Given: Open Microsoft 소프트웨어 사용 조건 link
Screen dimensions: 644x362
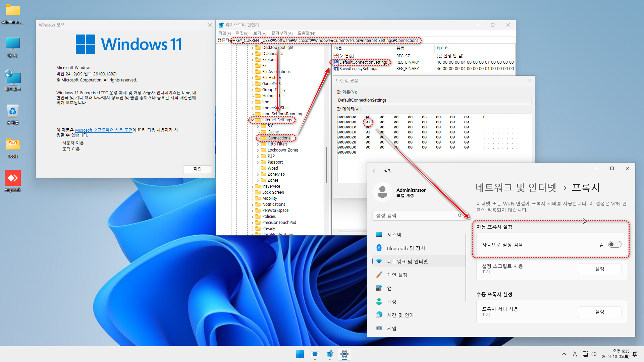Looking at the screenshot, I should click(104, 130).
